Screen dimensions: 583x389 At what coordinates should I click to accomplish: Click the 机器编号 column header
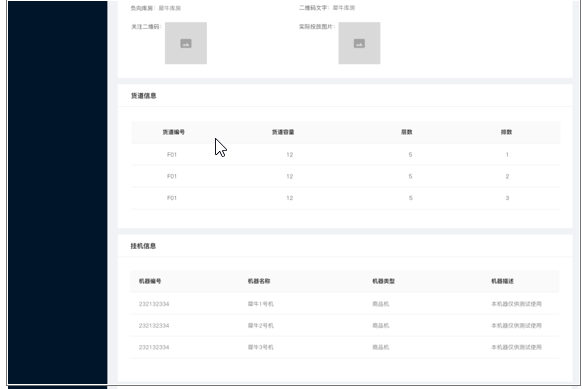150,281
